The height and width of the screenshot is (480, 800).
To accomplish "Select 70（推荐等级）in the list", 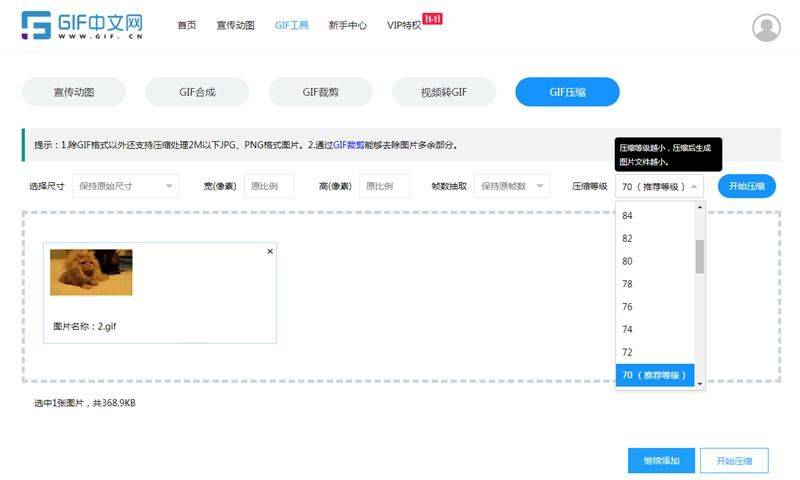I will coord(655,375).
